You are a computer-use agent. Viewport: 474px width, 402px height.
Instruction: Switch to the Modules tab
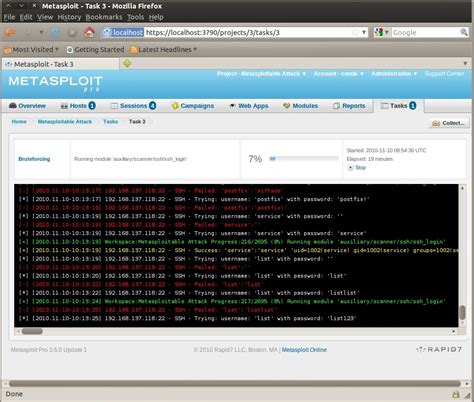click(300, 106)
